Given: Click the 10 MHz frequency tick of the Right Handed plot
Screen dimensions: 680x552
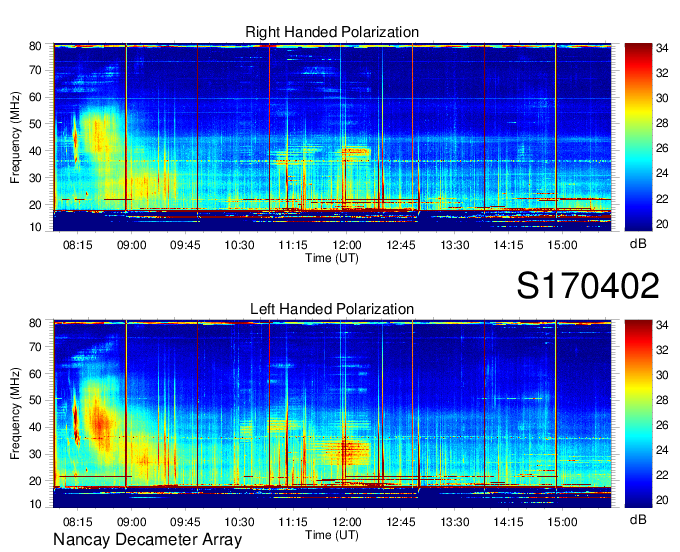Looking at the screenshot, I should [x=35, y=227].
